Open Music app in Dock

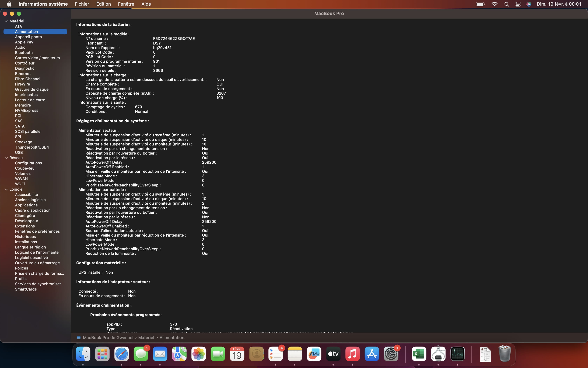click(353, 354)
